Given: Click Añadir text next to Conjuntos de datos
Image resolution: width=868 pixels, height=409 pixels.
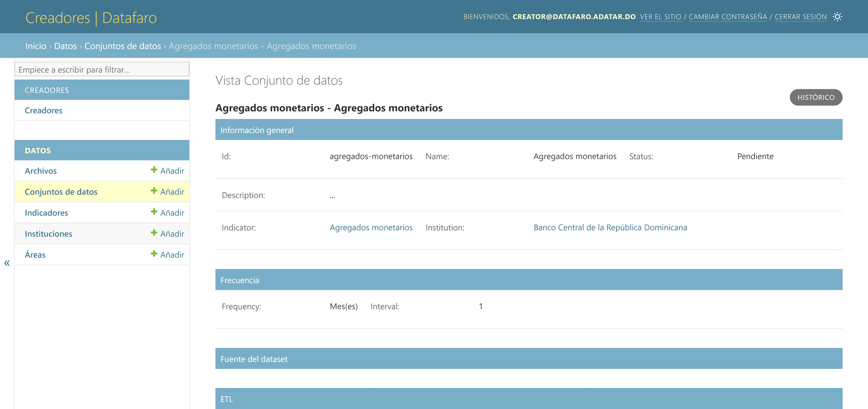Looking at the screenshot, I should click(172, 192).
